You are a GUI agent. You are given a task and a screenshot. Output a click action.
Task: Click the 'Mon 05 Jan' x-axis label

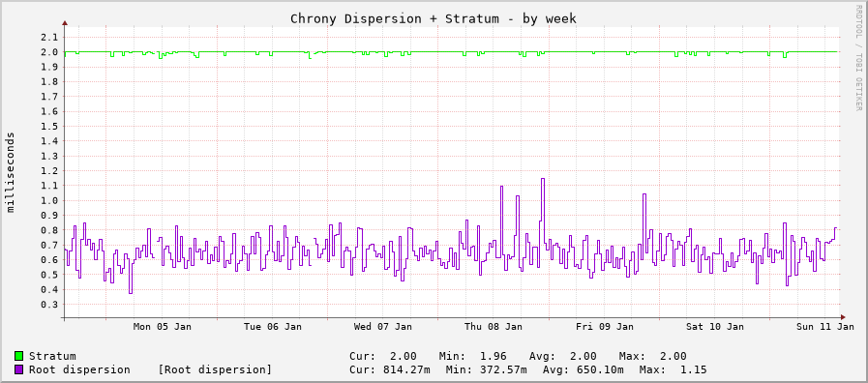pyautogui.click(x=163, y=327)
